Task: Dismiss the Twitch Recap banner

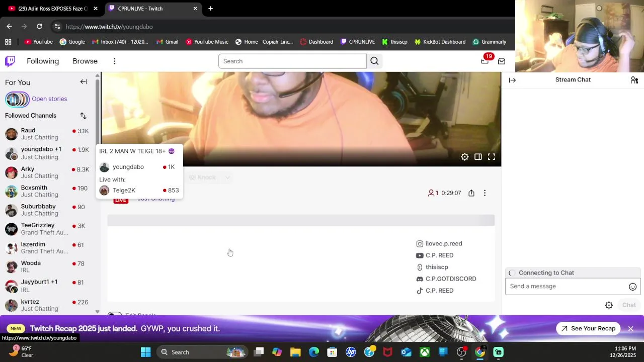Action: [630, 329]
